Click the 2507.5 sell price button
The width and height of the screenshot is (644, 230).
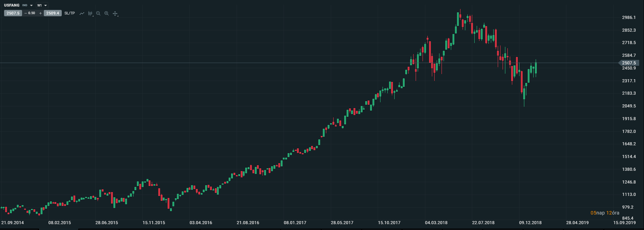pos(13,13)
